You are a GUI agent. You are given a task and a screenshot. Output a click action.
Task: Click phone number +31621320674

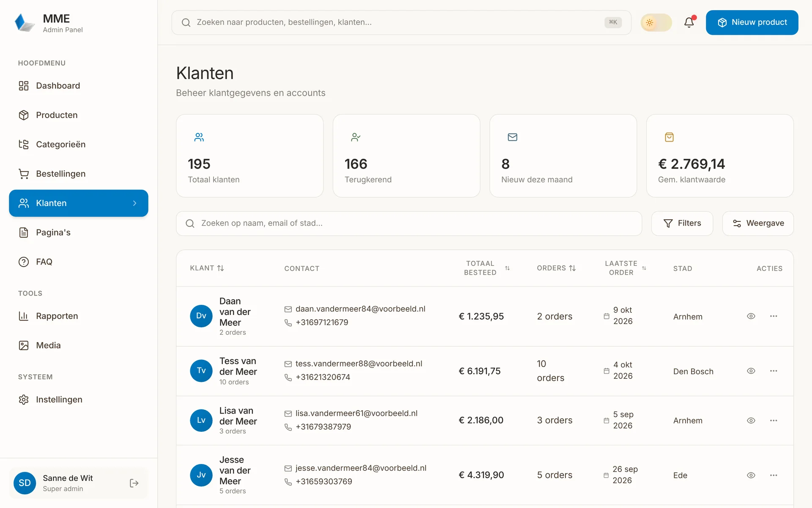click(x=323, y=377)
